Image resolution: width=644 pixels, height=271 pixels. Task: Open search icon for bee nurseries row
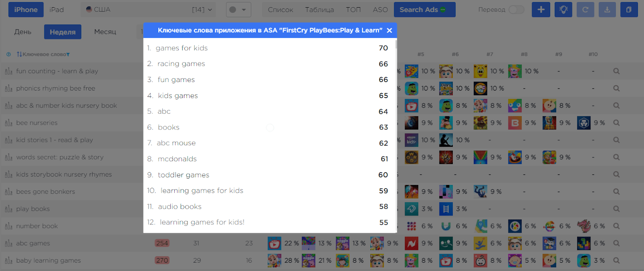pyautogui.click(x=616, y=123)
